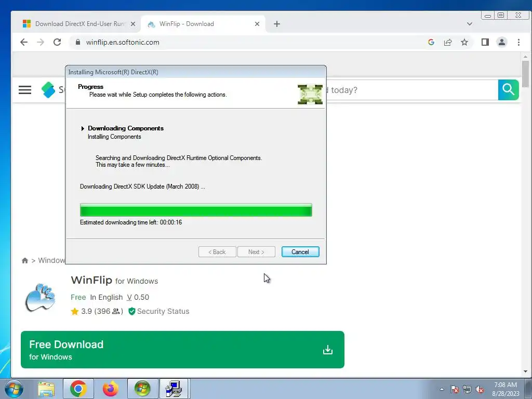Click the green download progress bar
The height and width of the screenshot is (399, 532).
tap(196, 210)
